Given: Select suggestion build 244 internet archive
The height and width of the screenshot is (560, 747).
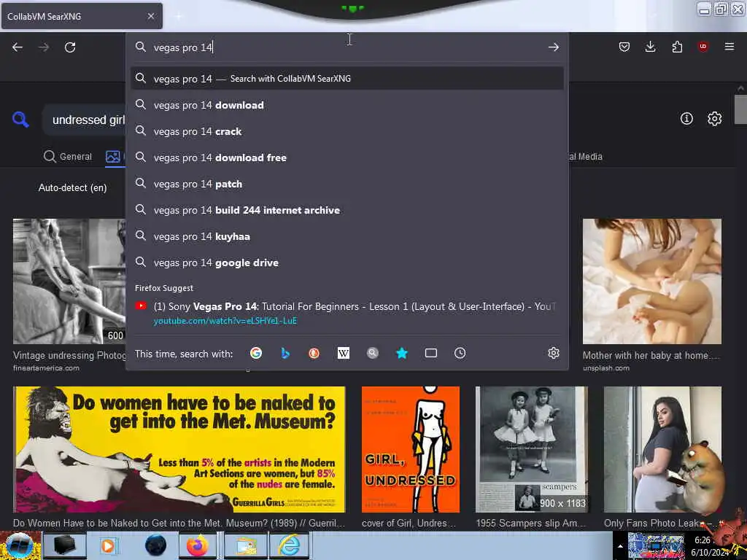Looking at the screenshot, I should (347, 210).
